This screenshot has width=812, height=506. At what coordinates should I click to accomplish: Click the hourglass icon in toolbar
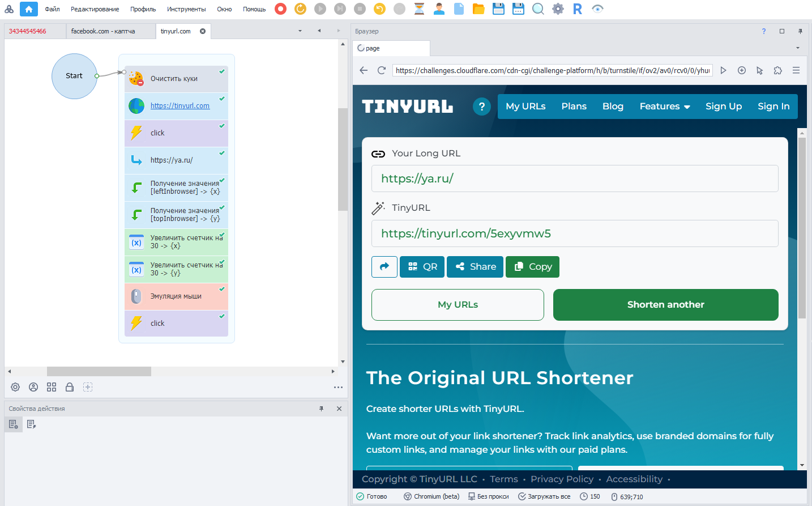coord(419,8)
